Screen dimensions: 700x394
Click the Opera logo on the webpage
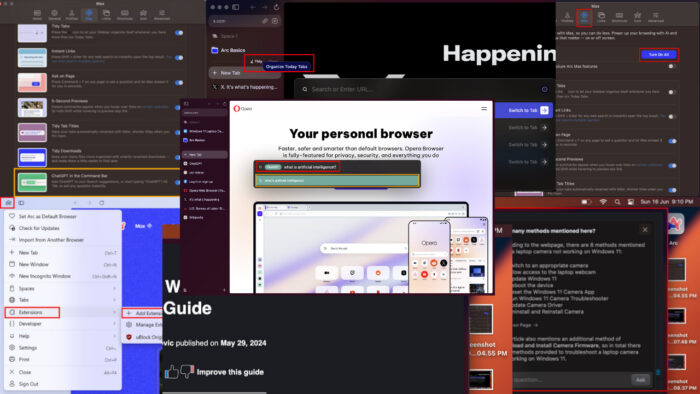pyautogui.click(x=242, y=108)
